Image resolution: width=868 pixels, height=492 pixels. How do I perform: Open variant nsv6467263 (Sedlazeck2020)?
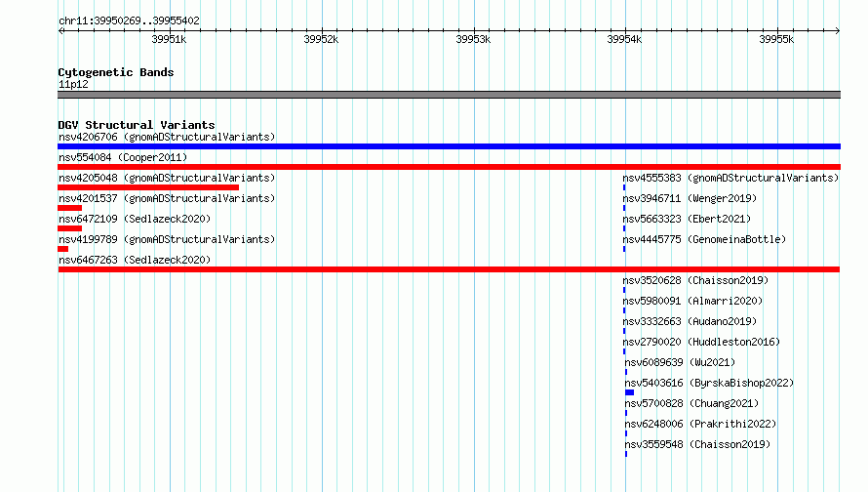135,260
